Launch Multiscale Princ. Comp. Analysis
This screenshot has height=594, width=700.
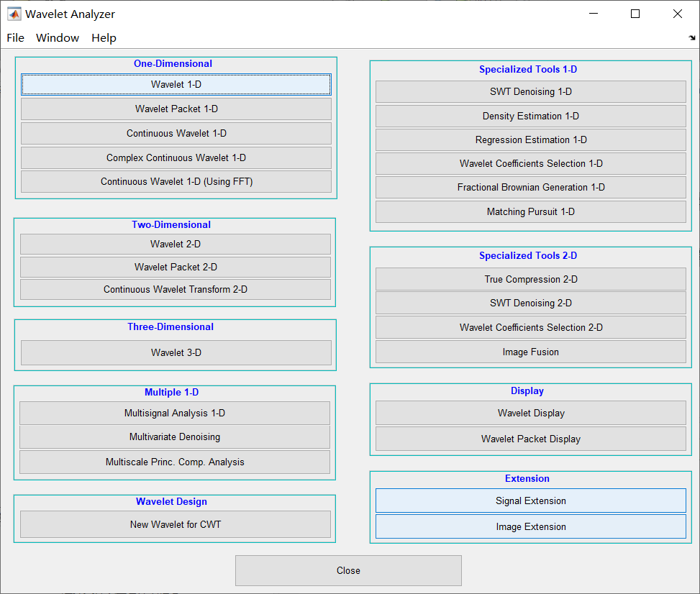(x=175, y=462)
